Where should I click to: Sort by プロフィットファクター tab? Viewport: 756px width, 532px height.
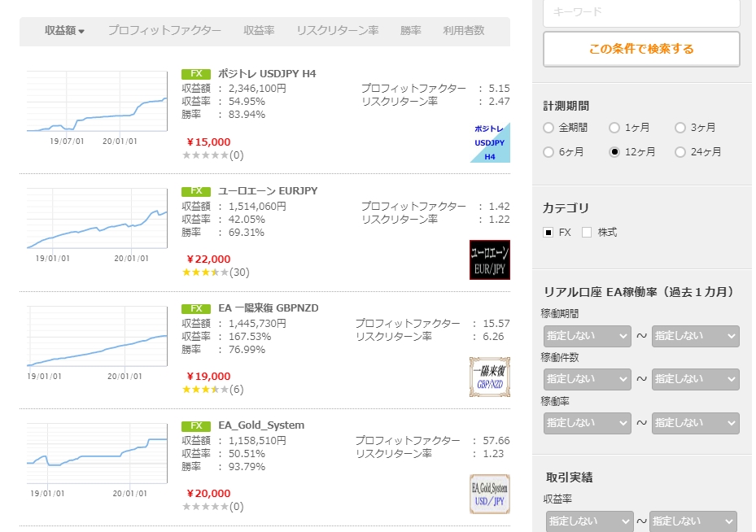(164, 31)
